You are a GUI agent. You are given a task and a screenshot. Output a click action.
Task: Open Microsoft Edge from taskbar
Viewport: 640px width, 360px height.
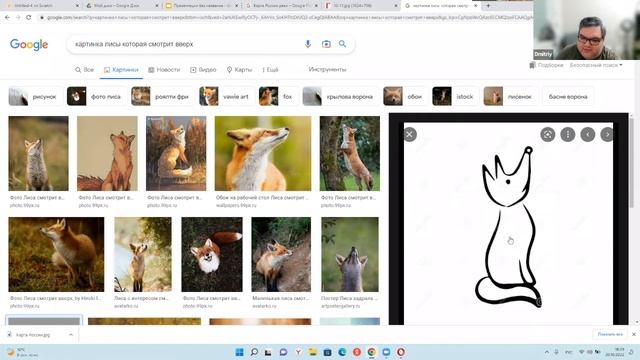pyautogui.click(x=342, y=352)
